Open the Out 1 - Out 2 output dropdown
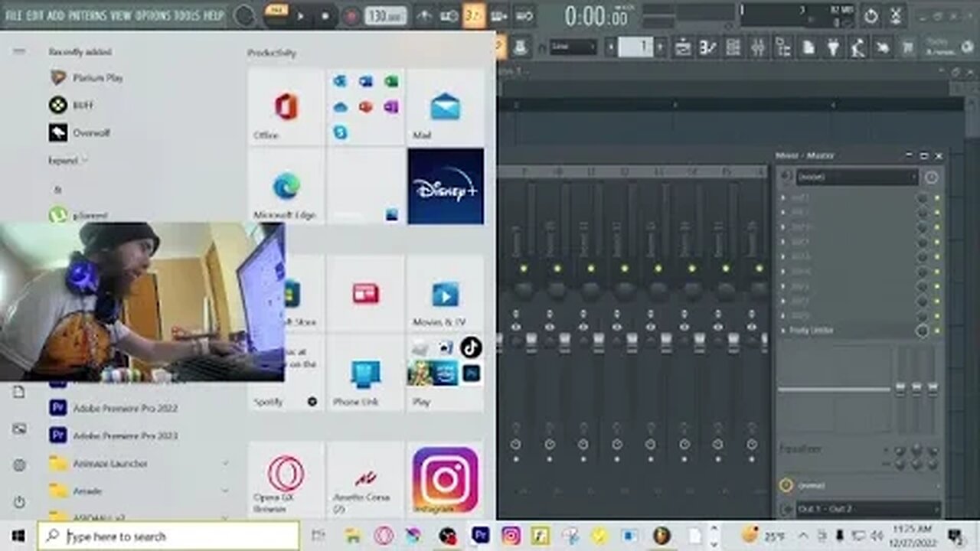 (x=867, y=509)
